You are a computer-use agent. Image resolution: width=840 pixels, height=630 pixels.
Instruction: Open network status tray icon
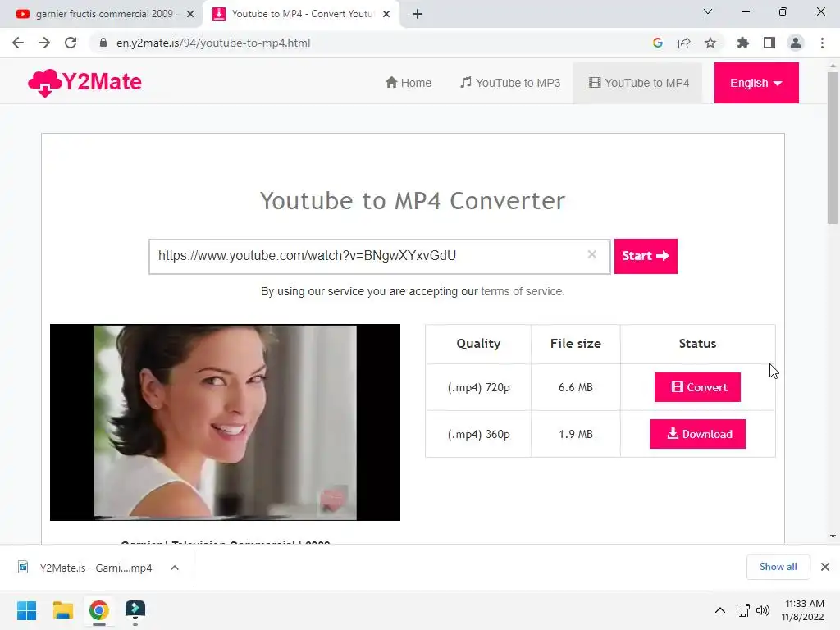point(742,610)
